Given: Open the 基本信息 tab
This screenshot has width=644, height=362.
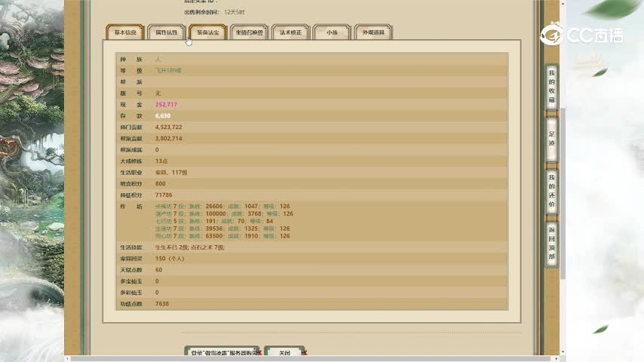Looking at the screenshot, I should click(x=125, y=32).
